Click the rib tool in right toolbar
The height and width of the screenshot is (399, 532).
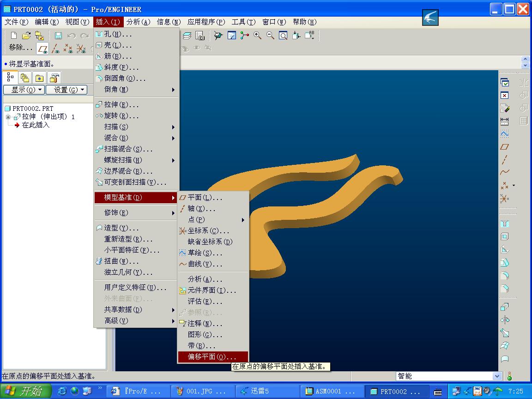504,250
